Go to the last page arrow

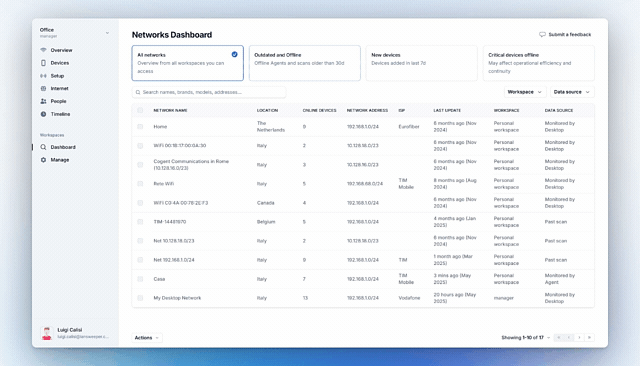click(x=589, y=337)
